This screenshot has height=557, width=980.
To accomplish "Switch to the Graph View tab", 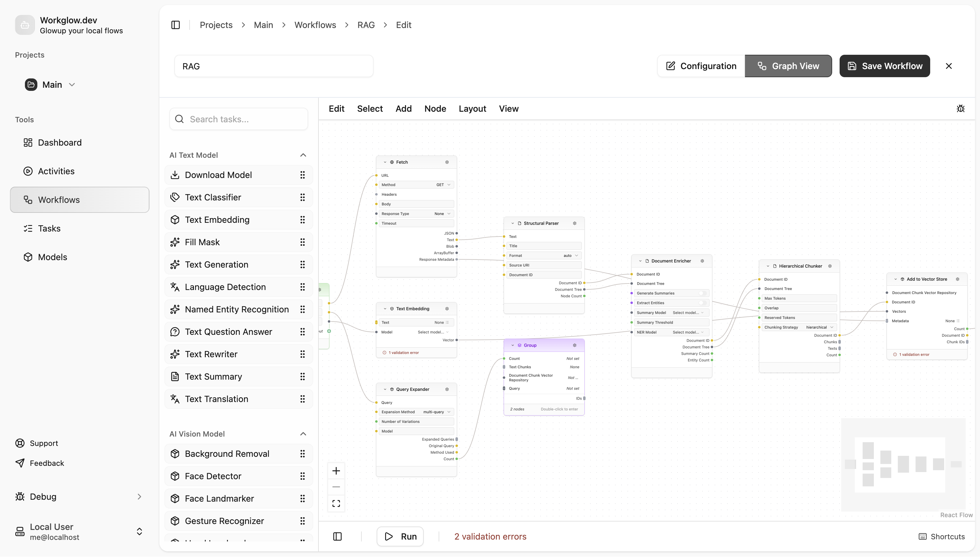I will [788, 66].
